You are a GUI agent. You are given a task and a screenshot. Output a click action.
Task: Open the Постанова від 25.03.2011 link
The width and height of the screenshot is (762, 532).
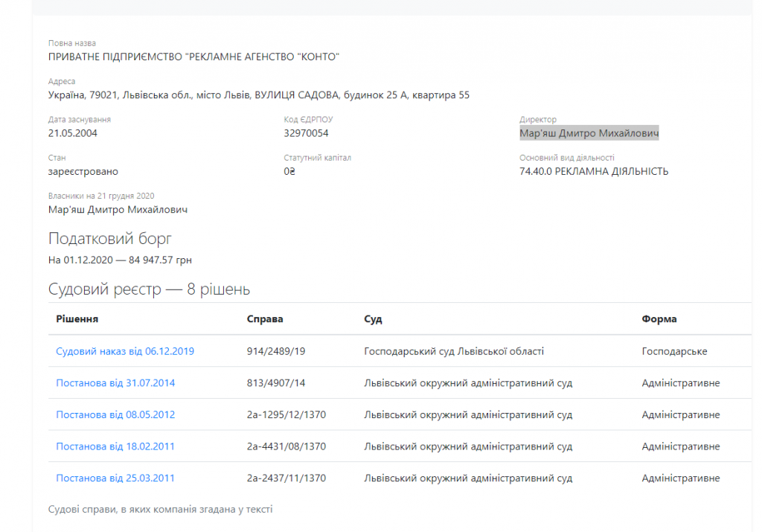point(115,478)
